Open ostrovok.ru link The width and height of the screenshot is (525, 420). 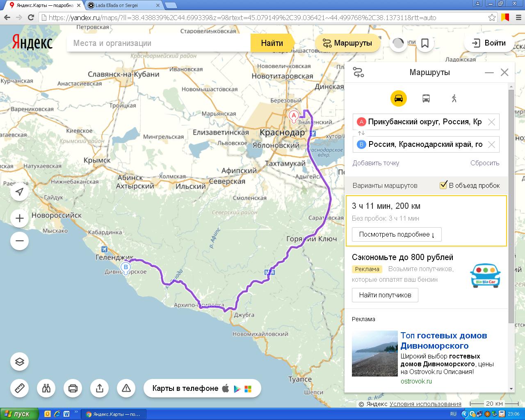(x=416, y=381)
